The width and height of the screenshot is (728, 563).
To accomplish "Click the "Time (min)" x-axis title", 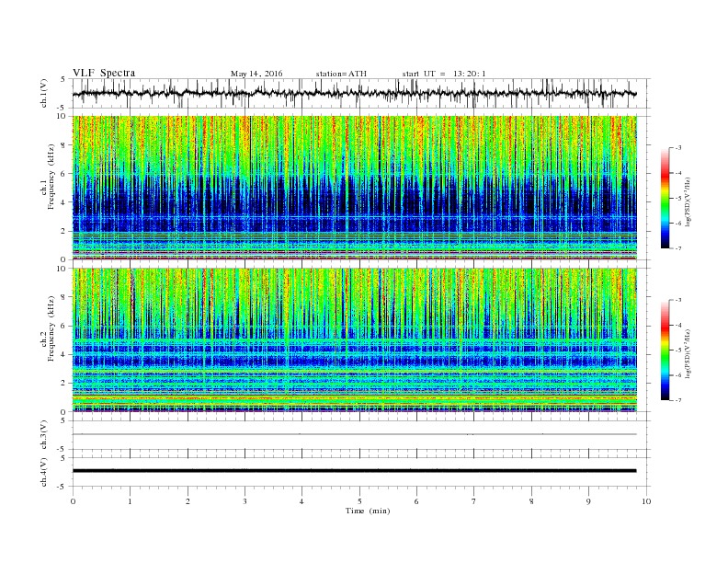I will 368,511.
